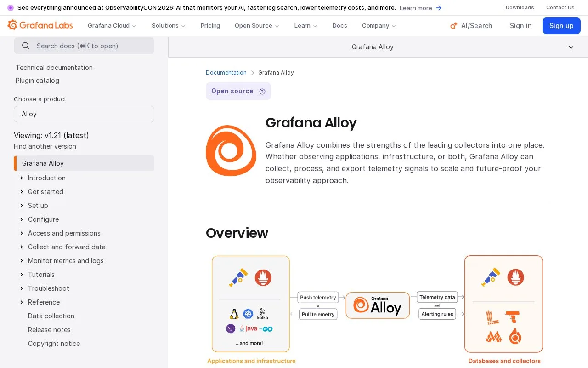588x368 pixels.
Task: Expand Collect and forward data section
Action: point(22,247)
